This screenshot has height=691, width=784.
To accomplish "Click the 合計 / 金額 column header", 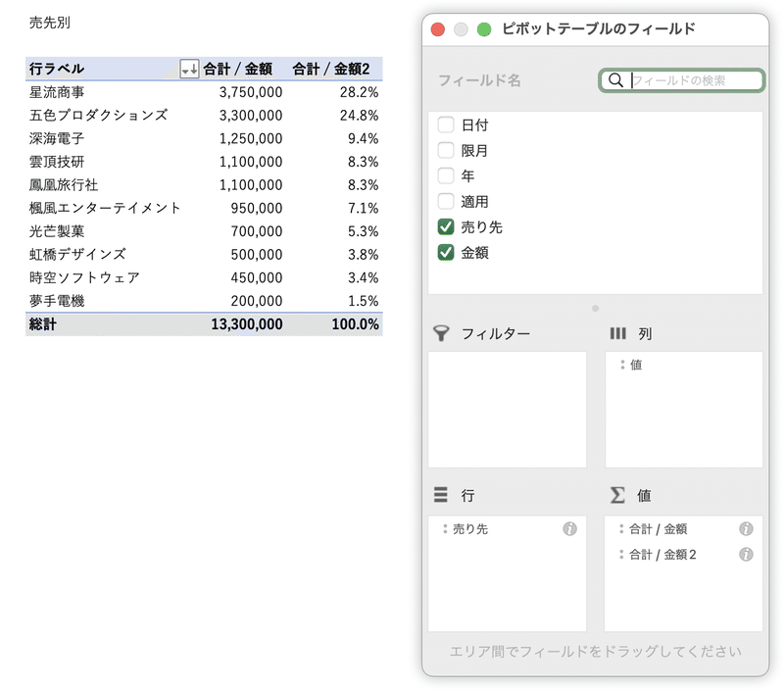I will click(x=238, y=69).
